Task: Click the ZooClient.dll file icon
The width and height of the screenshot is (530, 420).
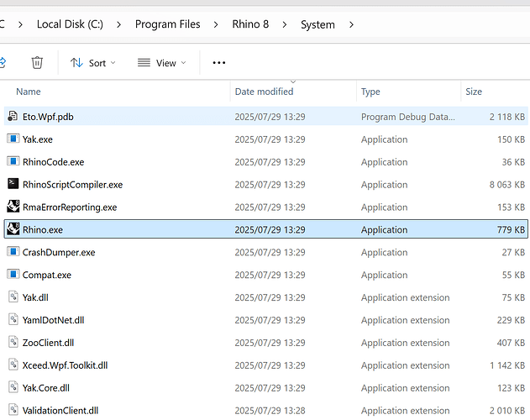Action: click(x=13, y=342)
